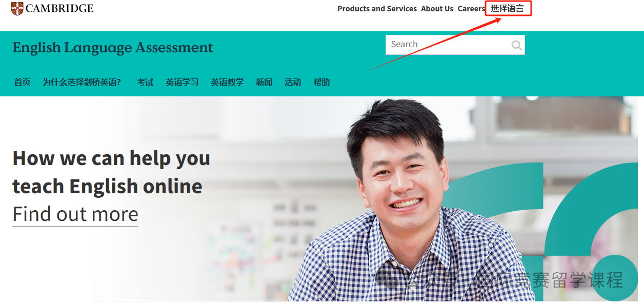Expand the 为什么选择剑桥英语? menu

[82, 82]
